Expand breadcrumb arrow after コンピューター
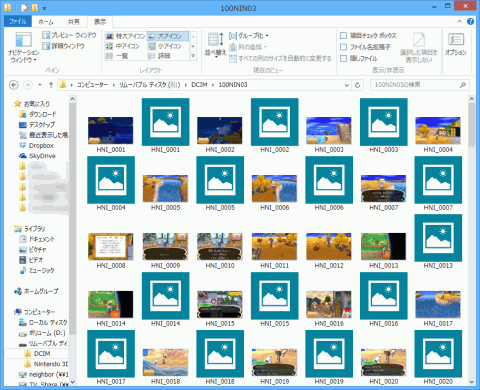This screenshot has height=390, width=480. coord(113,85)
